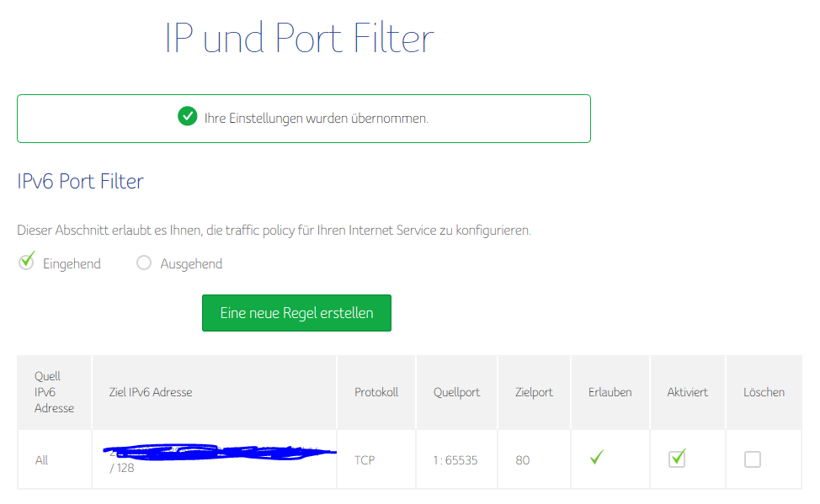Click the Protokoll column header
The height and width of the screenshot is (504, 820).
point(376,392)
